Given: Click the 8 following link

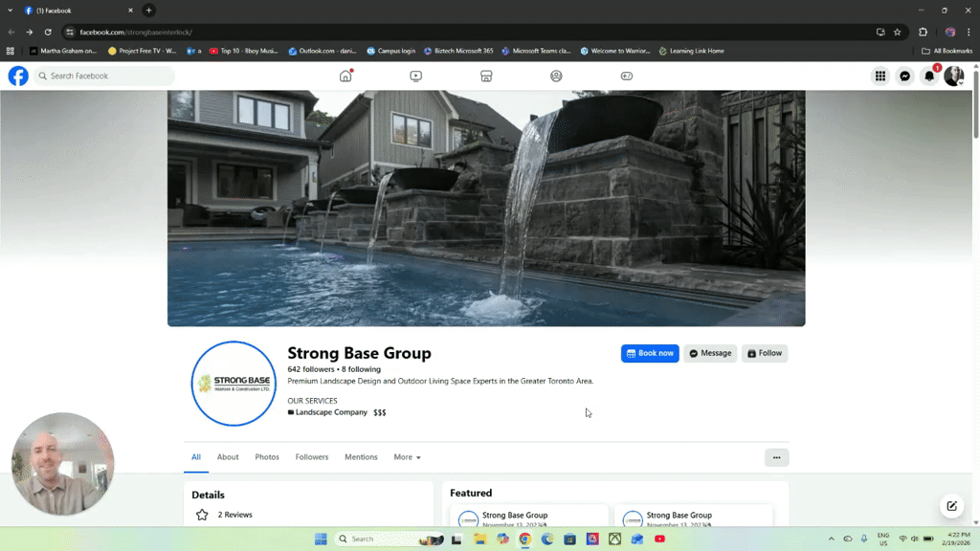Looking at the screenshot, I should click(x=361, y=369).
